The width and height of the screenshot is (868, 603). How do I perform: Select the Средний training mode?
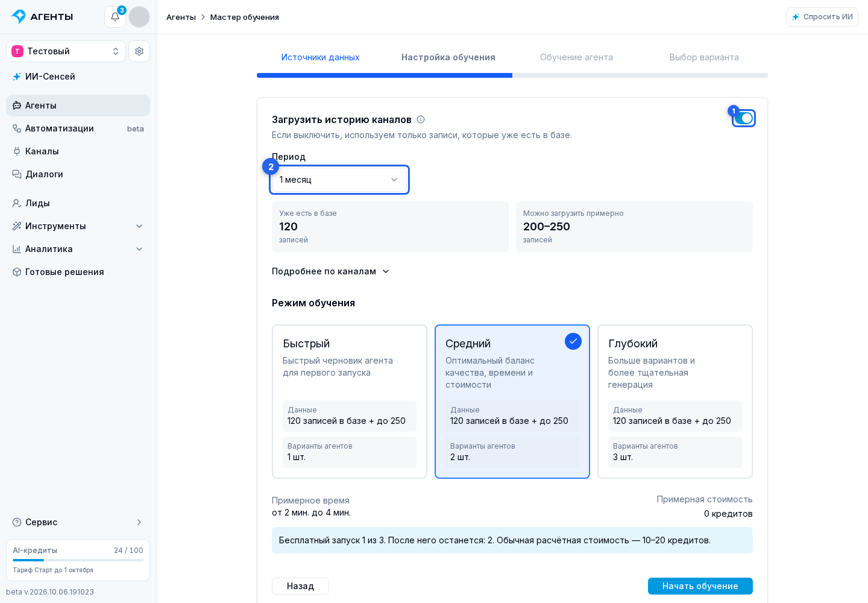512,402
